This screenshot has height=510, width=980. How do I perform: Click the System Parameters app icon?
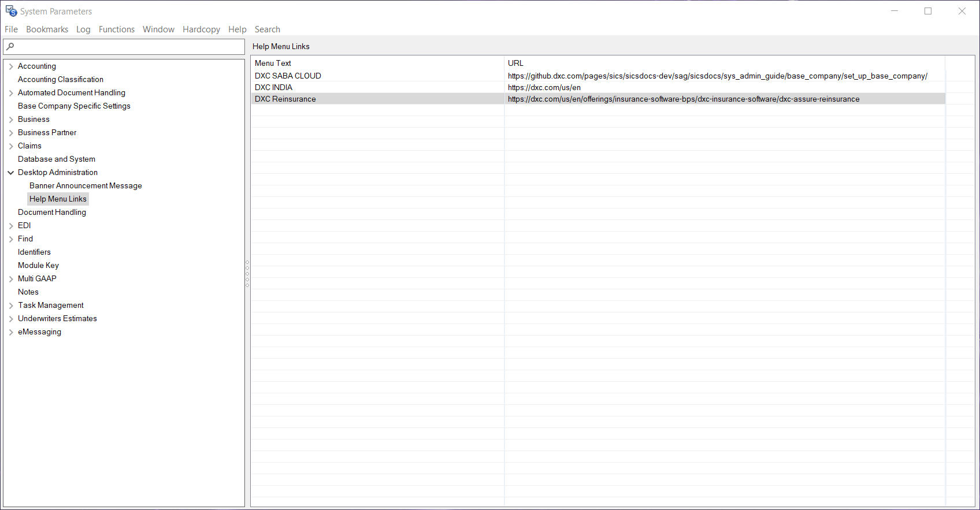click(x=11, y=11)
